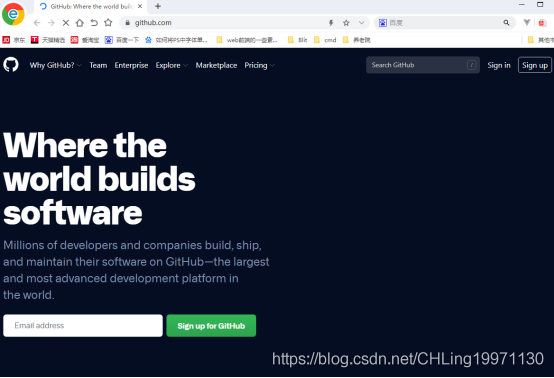Click the favorites star next to undo arrow
554x378 pixels.
(x=108, y=23)
